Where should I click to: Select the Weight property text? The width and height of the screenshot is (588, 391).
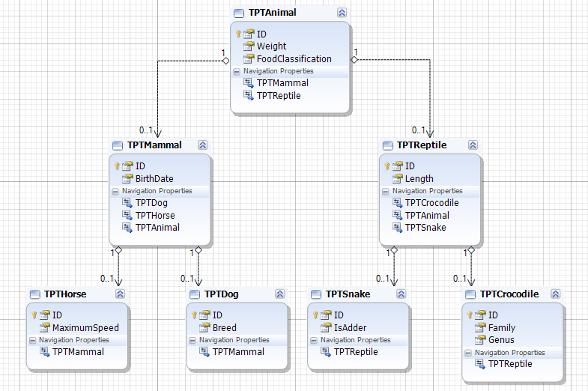[x=271, y=46]
